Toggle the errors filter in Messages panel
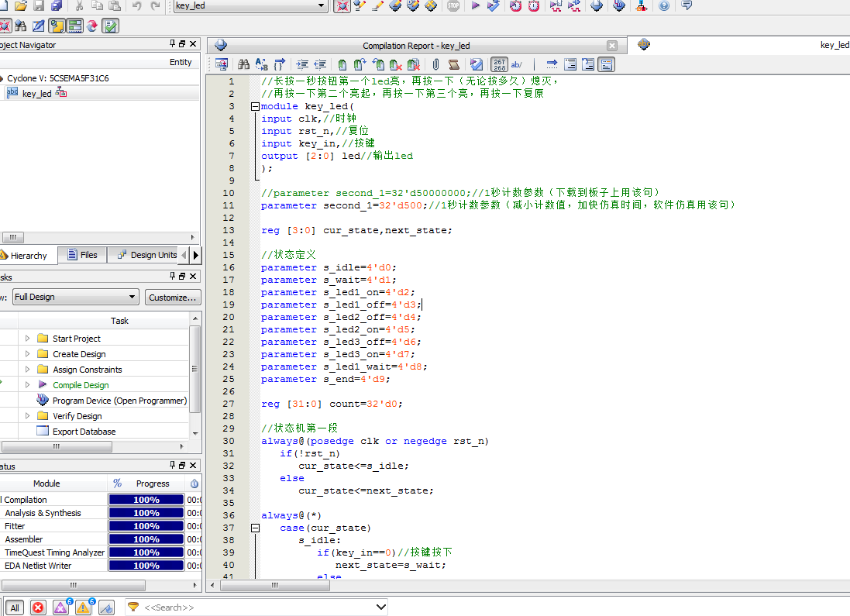The height and width of the screenshot is (616, 850). pyautogui.click(x=38, y=607)
